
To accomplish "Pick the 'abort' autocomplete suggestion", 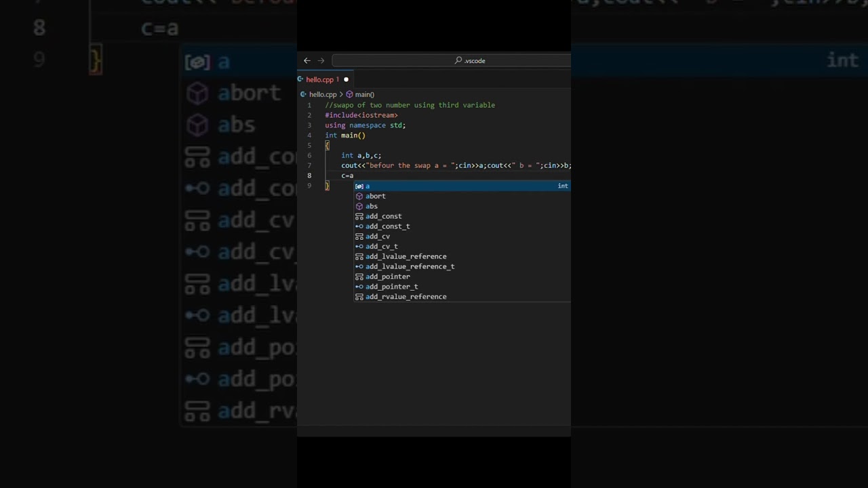I will (x=462, y=196).
